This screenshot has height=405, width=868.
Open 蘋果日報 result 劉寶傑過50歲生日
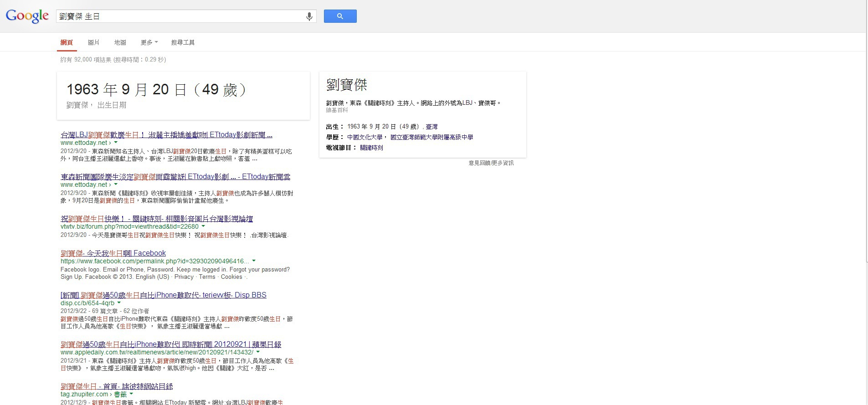[x=171, y=344]
